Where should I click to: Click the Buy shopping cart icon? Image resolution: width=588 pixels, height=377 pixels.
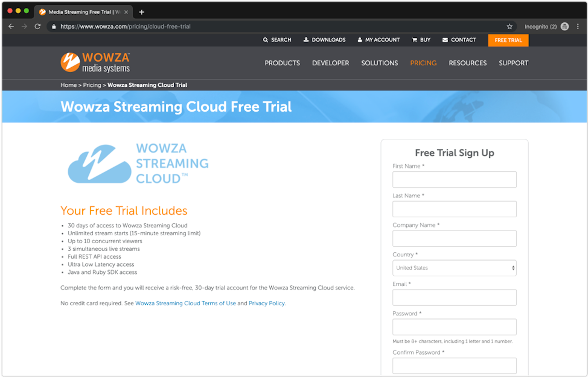(x=414, y=40)
